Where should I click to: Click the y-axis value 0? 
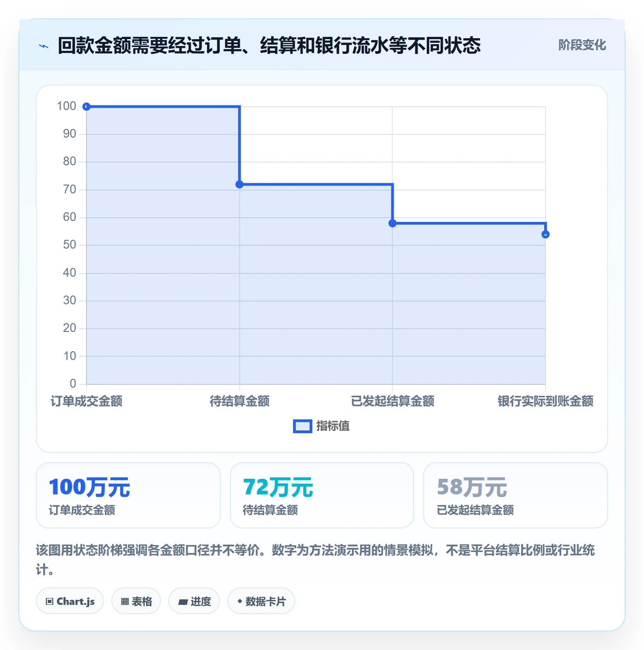(73, 383)
